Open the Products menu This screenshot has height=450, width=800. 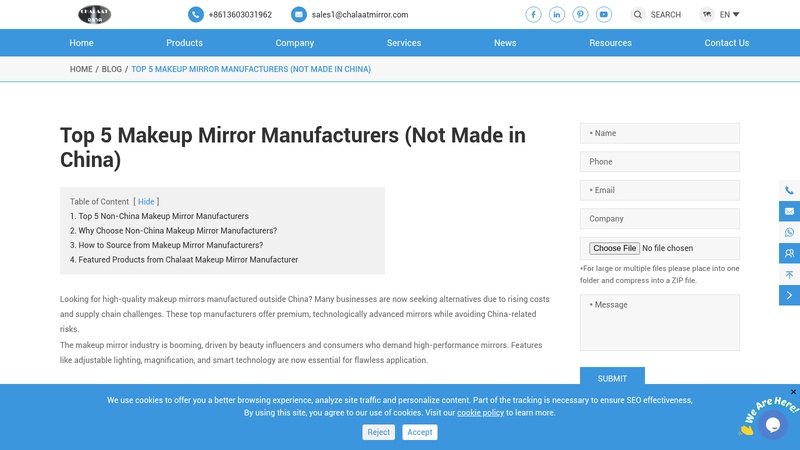(184, 43)
